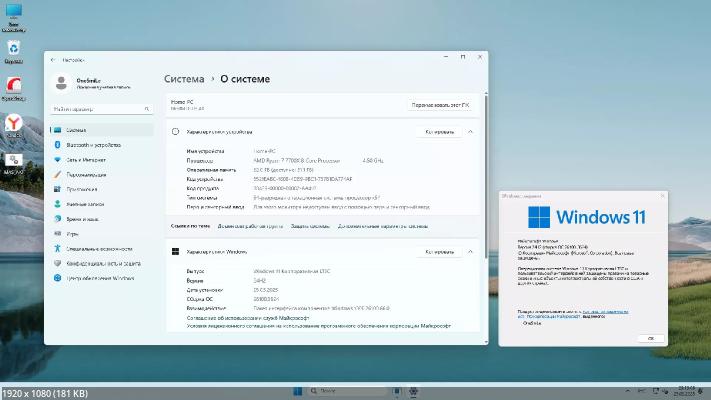Open Игры section in sidebar
The image size is (711, 400).
click(x=102, y=234)
